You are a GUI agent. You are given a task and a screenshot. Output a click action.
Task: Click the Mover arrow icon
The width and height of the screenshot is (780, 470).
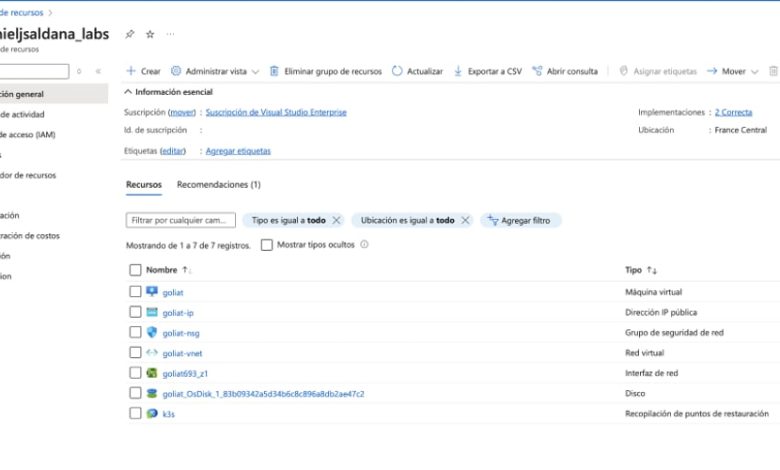[x=712, y=71]
